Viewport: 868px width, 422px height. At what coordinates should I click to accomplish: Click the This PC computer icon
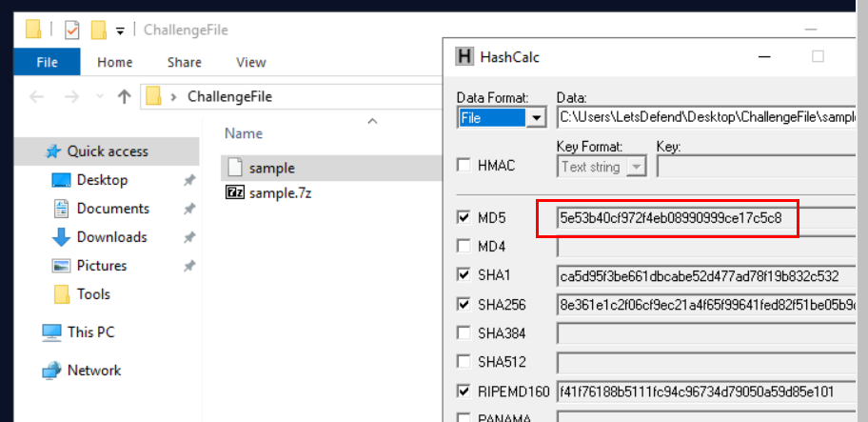pyautogui.click(x=51, y=332)
